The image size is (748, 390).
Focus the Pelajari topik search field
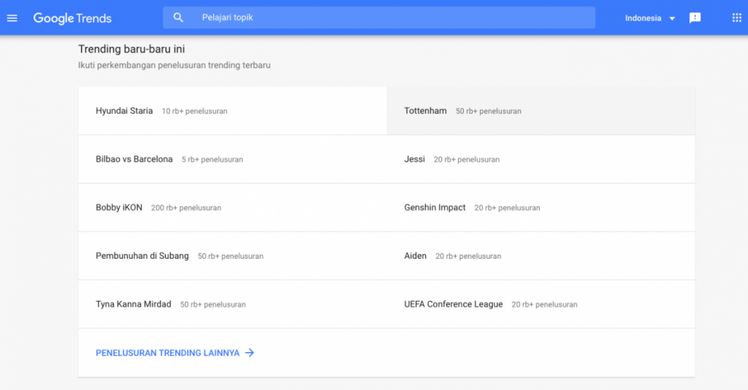tap(379, 18)
